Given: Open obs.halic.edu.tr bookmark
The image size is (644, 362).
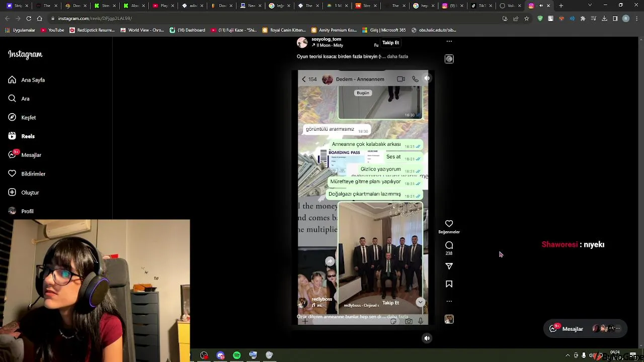Looking at the screenshot, I should 434,30.
